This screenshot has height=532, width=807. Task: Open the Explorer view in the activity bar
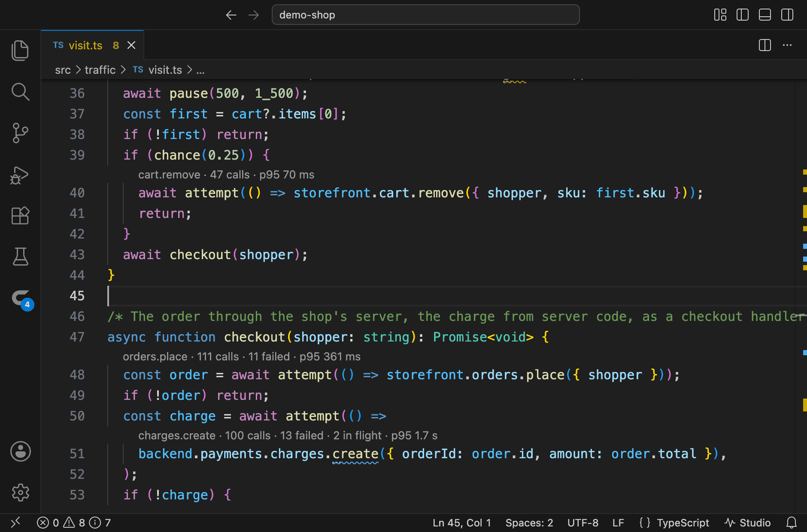click(x=20, y=51)
